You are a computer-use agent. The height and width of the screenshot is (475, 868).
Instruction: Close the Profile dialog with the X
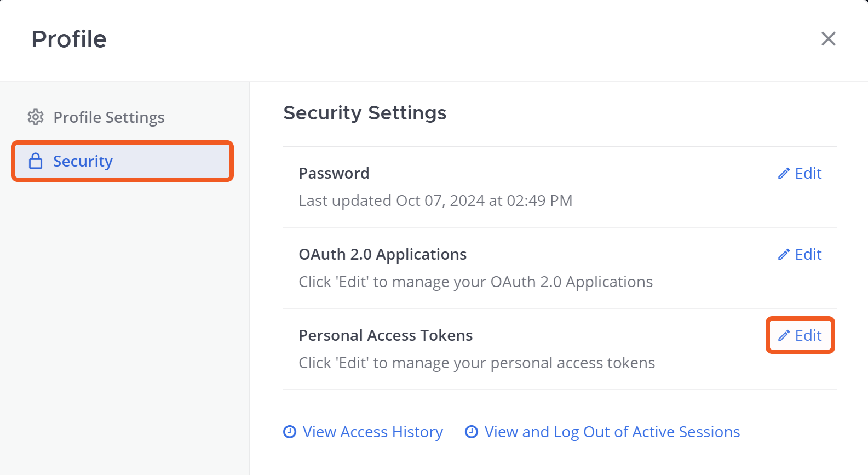point(828,39)
